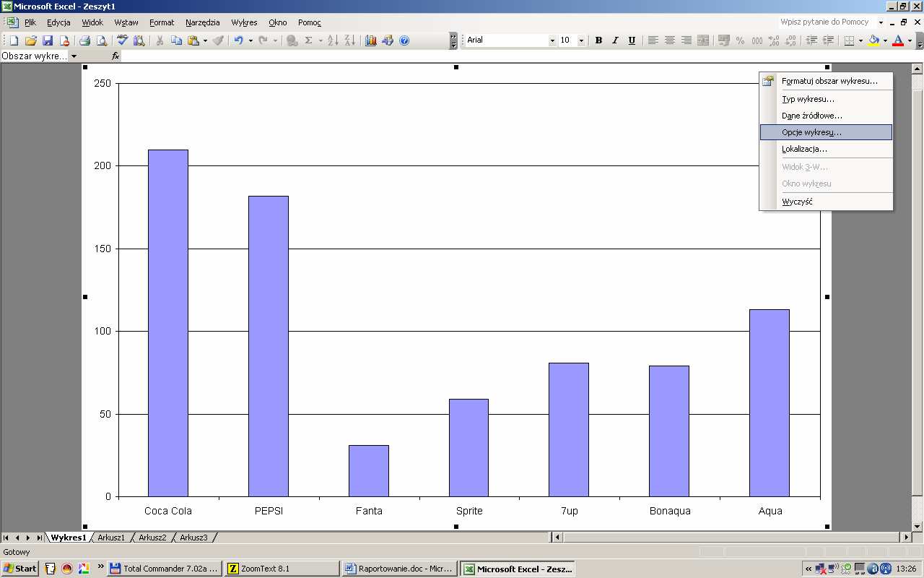Open the Arial font name dropdown
924x578 pixels.
pyautogui.click(x=553, y=40)
